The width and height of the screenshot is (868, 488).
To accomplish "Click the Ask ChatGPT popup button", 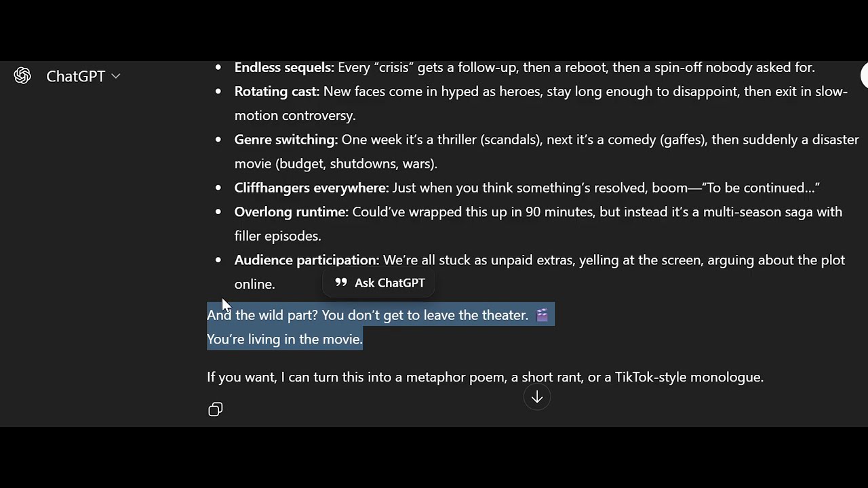I will (x=380, y=283).
